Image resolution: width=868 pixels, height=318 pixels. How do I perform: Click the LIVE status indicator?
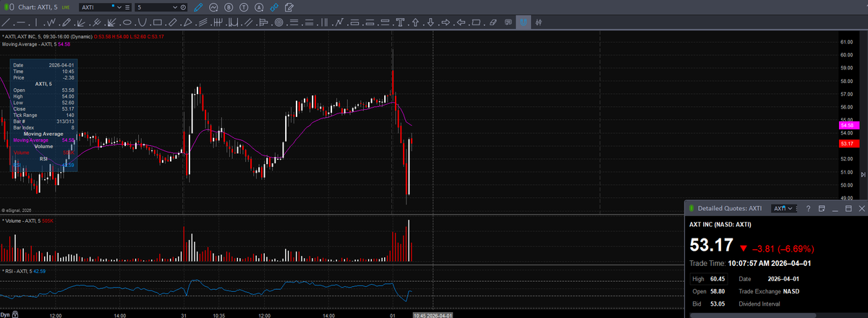pyautogui.click(x=66, y=7)
